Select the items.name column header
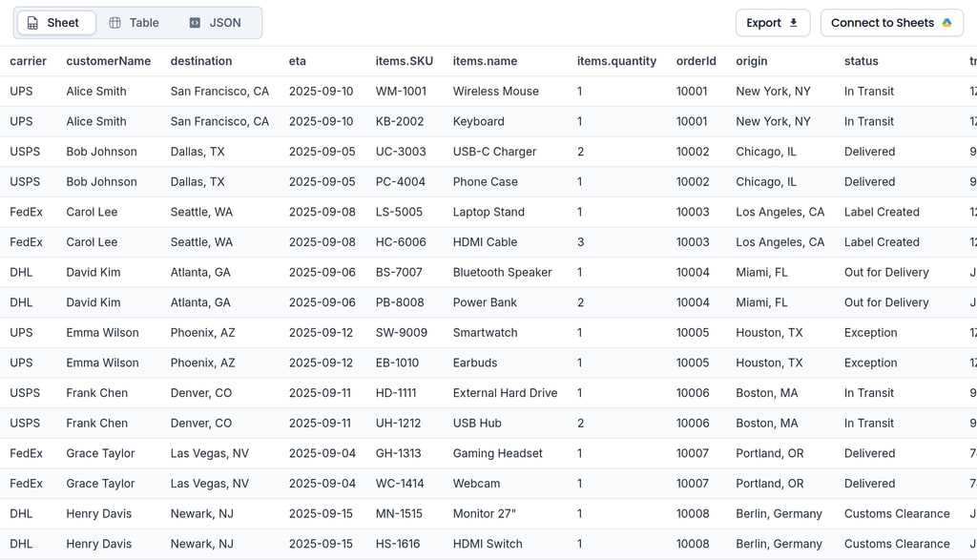This screenshot has width=977, height=560. (485, 61)
